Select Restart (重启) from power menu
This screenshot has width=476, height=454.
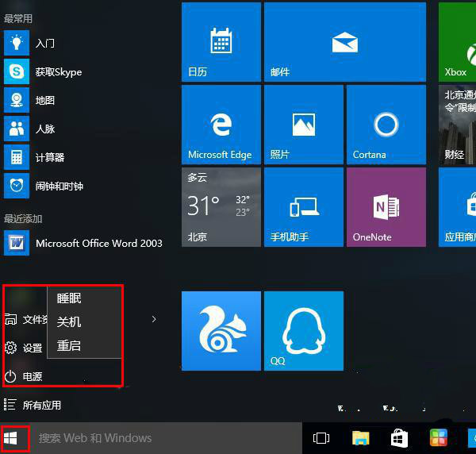click(x=70, y=346)
